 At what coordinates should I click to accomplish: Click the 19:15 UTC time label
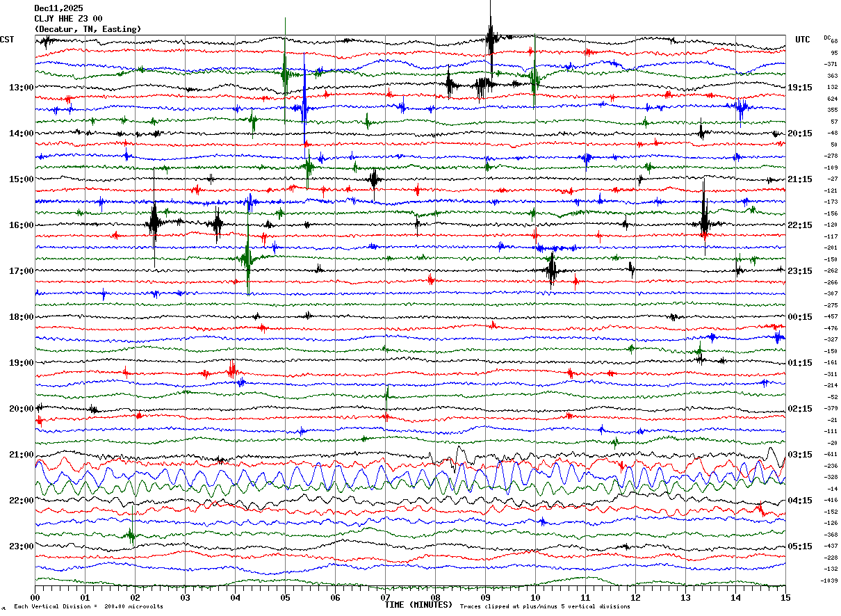tap(800, 88)
